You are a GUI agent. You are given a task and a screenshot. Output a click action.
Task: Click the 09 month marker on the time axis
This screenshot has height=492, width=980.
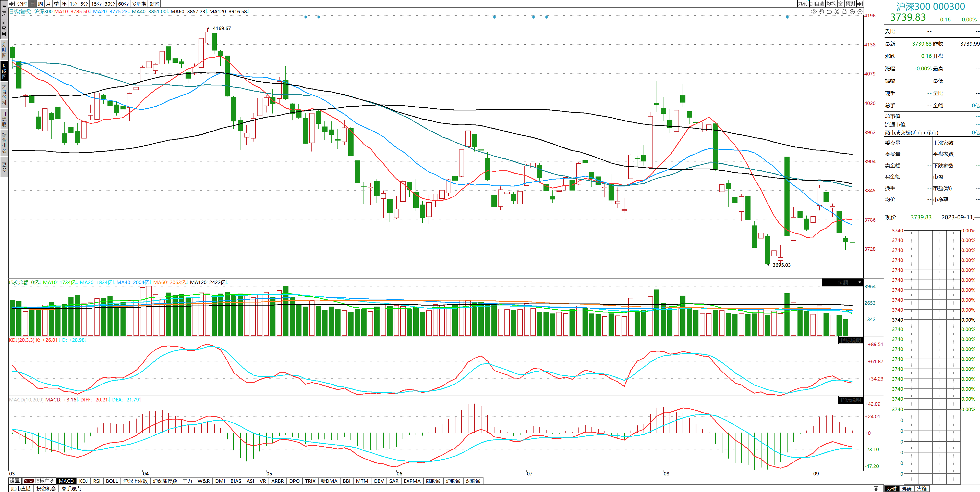tap(816, 474)
